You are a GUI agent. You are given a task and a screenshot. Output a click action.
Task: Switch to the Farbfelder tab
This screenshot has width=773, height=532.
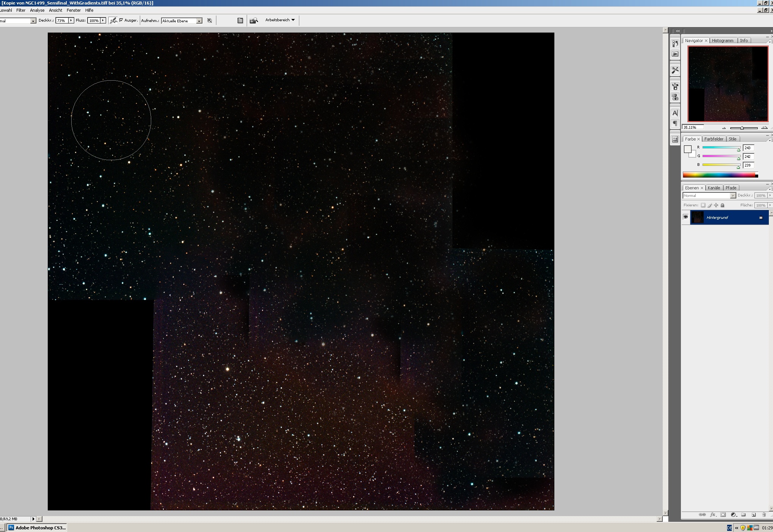(714, 139)
